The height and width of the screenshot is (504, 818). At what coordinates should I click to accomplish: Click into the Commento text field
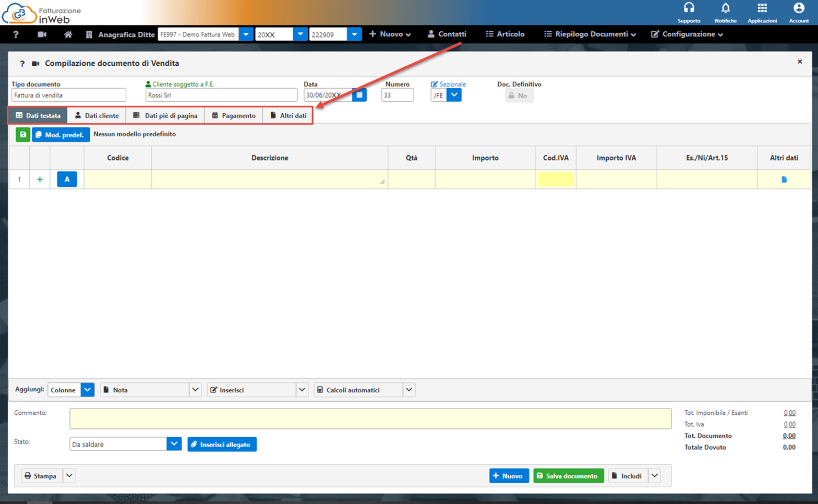(x=370, y=418)
